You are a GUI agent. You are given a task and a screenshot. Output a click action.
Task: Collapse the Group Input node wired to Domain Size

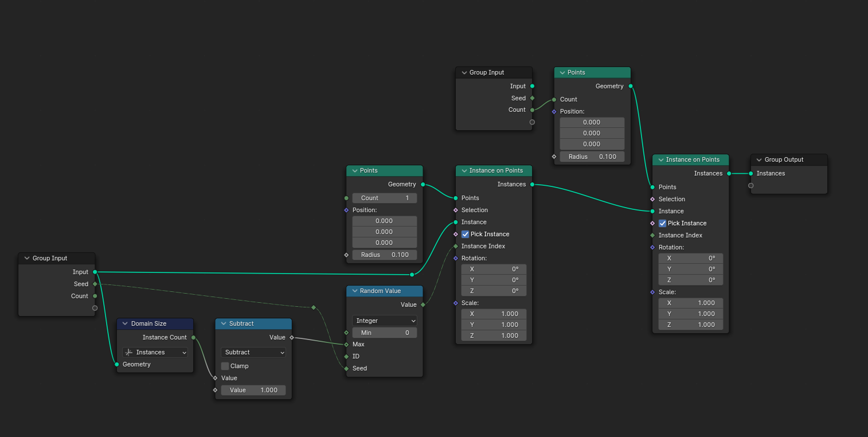tap(27, 258)
